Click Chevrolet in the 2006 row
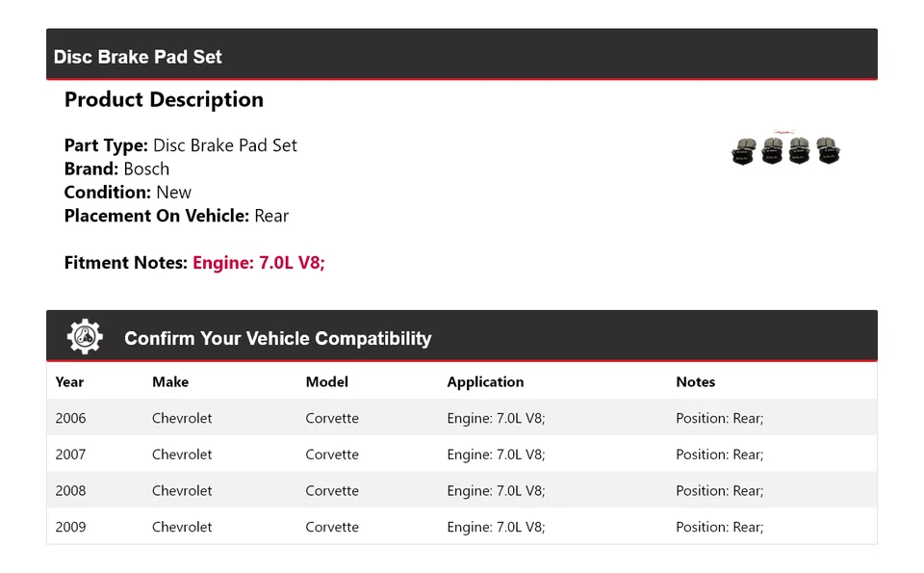Screen dimensions: 924x573 (182, 418)
